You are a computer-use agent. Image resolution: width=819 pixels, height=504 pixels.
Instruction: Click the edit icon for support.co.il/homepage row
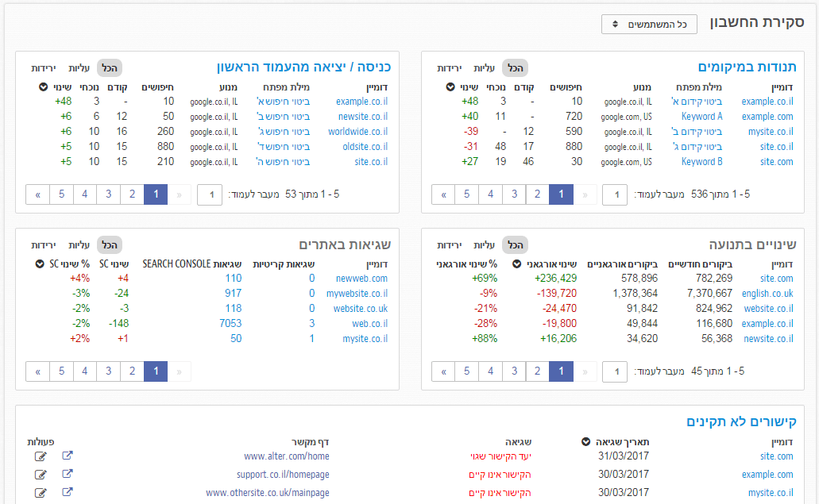(x=41, y=475)
